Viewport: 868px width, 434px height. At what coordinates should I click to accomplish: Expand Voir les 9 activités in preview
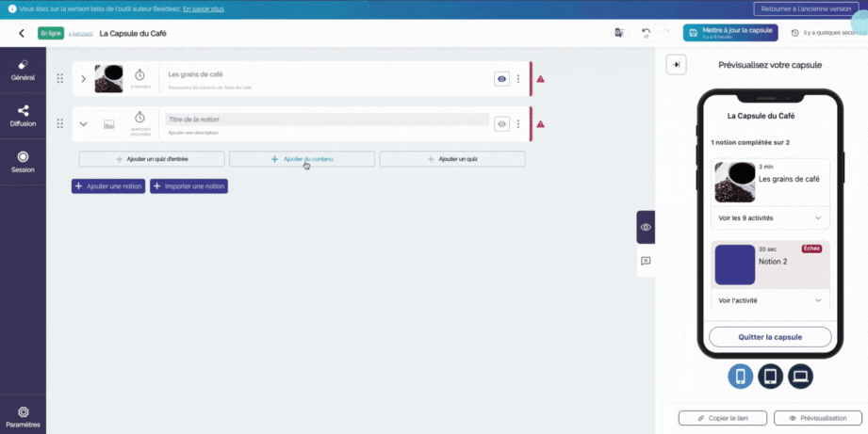pyautogui.click(x=770, y=217)
